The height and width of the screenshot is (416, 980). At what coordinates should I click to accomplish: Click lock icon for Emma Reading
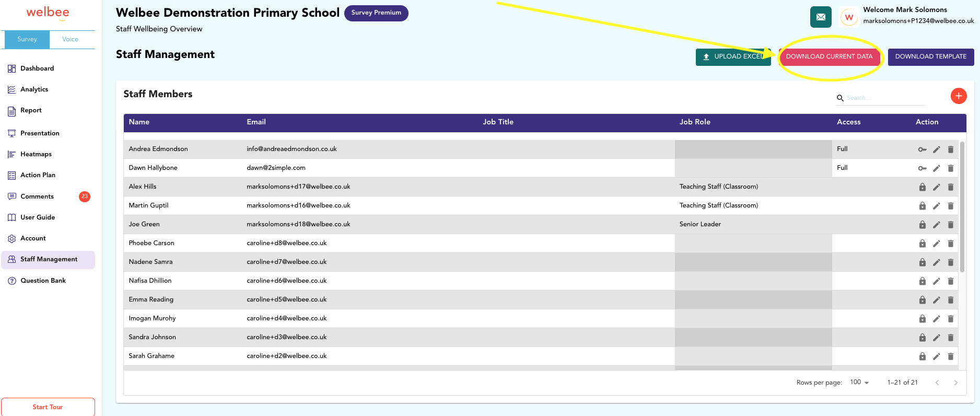click(x=923, y=300)
